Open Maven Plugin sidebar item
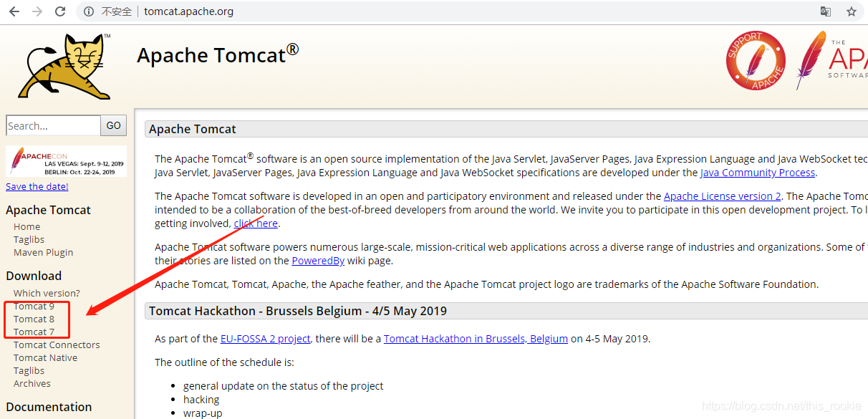 43,252
